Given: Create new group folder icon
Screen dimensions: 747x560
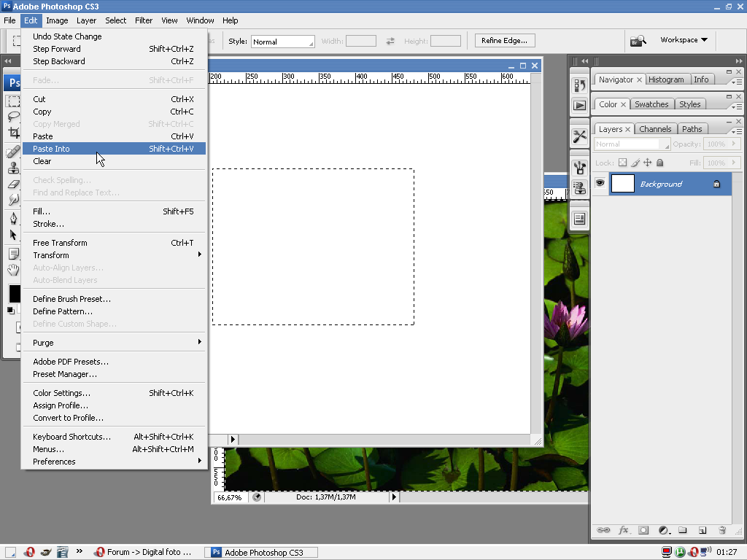Looking at the screenshot, I should point(683,530).
